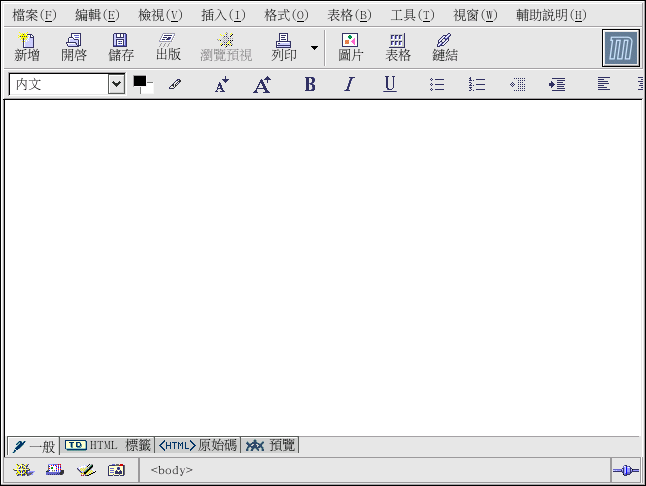Open the 內文 paragraph format dropdown
The height and width of the screenshot is (486, 646).
[x=116, y=85]
